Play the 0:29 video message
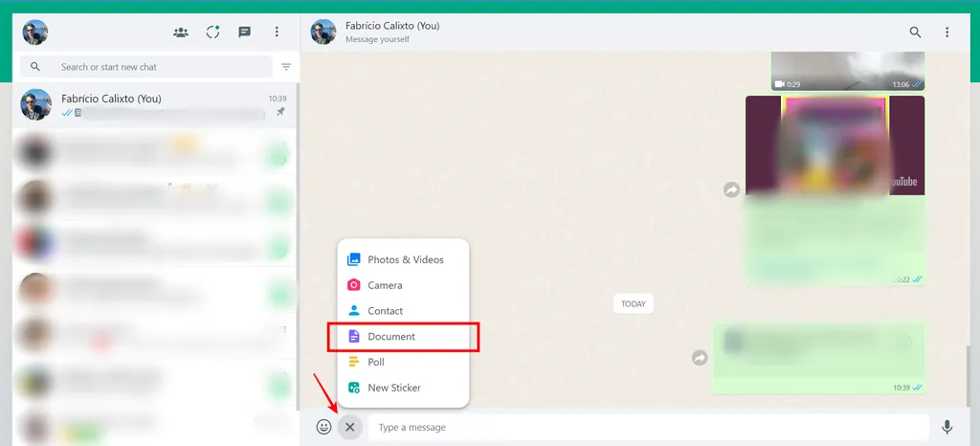980x446 pixels. click(x=848, y=71)
